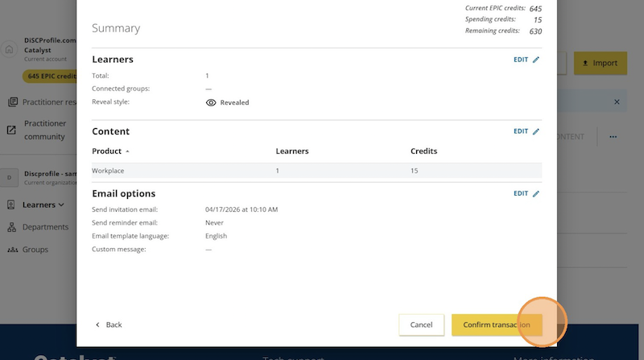Cancel the transaction dialog

pos(421,325)
